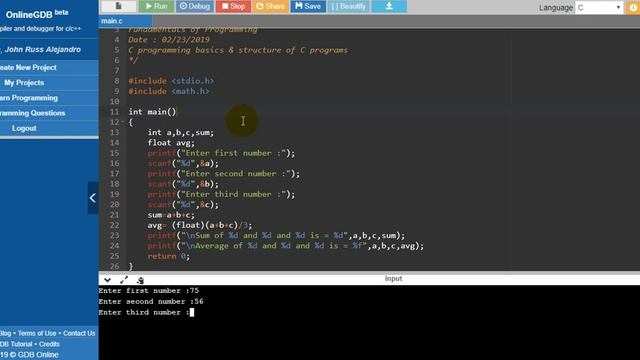640x360 pixels.
Task: Click the '#include <math.h>' line
Action: coord(169,91)
